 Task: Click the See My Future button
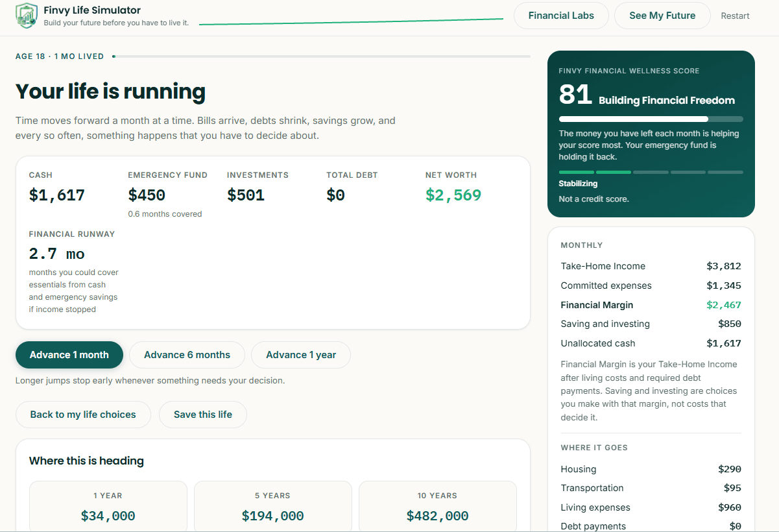tap(662, 16)
